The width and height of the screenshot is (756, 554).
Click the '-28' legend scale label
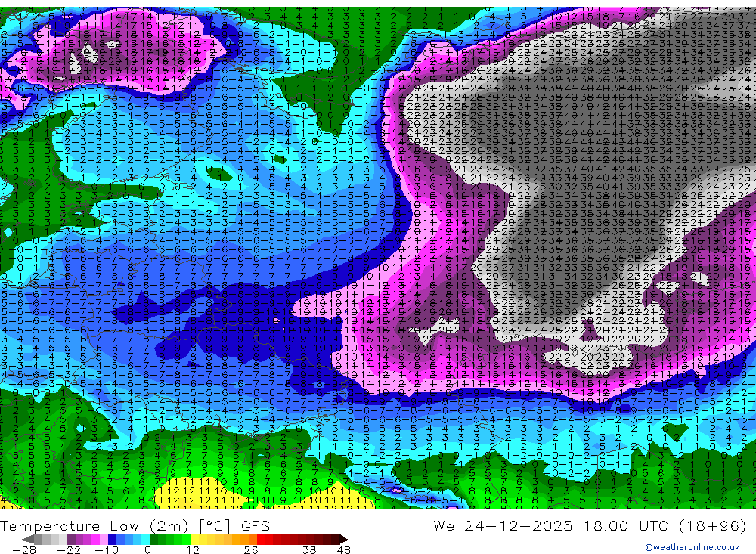(24, 550)
